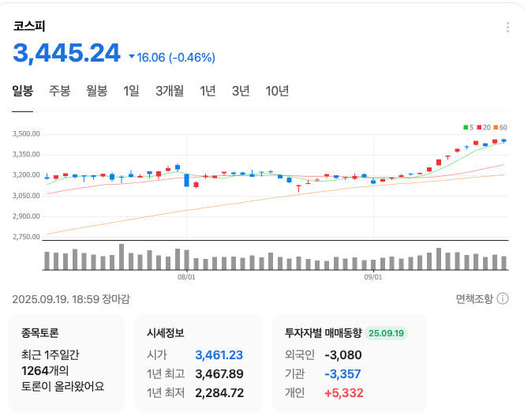
Task: Click the 3,050.00 y-axis label
Action: [26, 196]
